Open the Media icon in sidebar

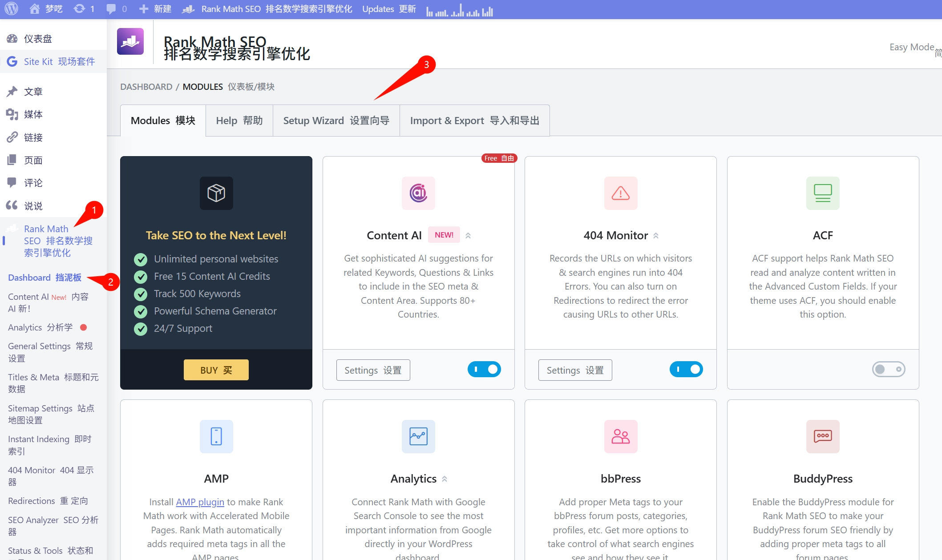(x=12, y=114)
